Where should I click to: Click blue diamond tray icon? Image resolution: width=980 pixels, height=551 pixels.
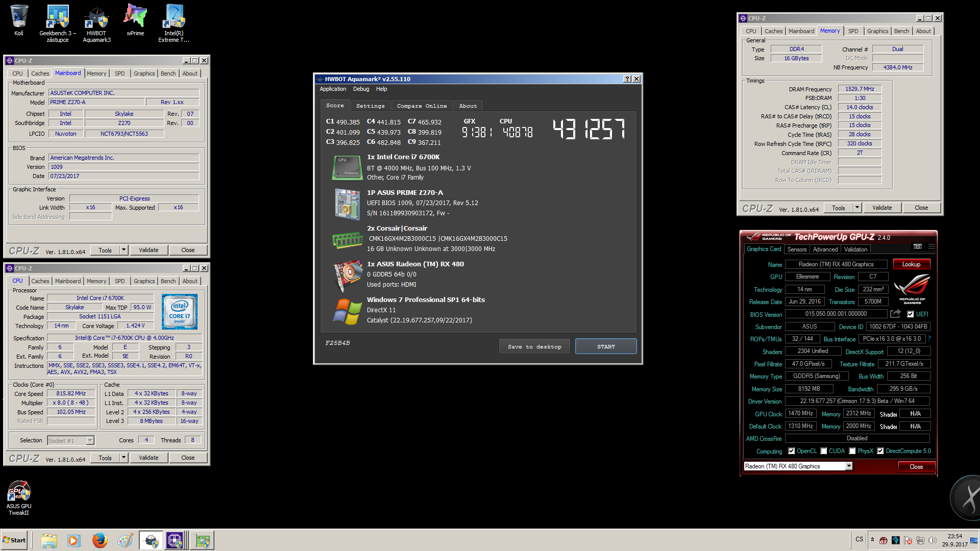(896, 540)
